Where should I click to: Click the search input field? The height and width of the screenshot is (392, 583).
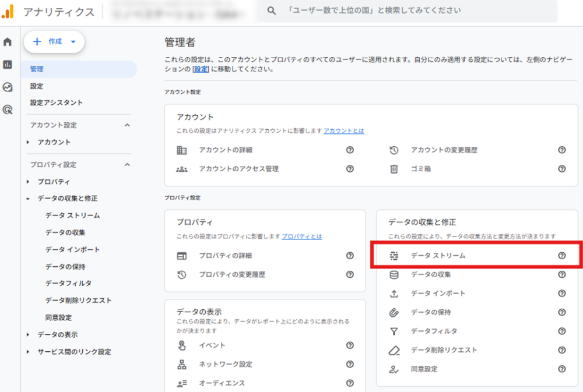408,10
